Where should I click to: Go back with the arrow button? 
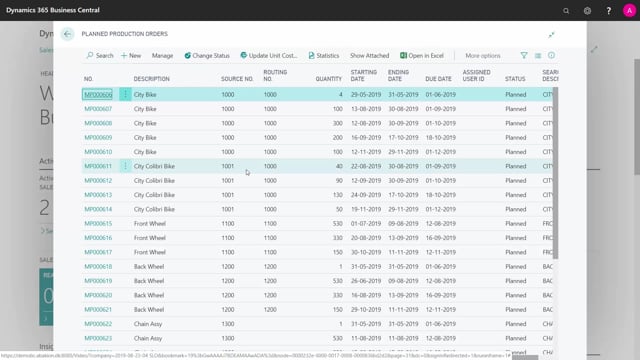tap(67, 34)
